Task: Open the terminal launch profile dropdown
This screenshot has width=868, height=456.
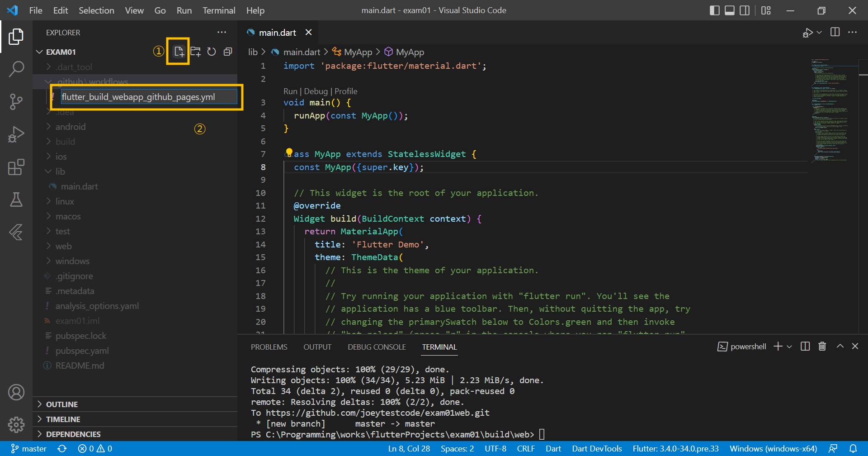Action: click(x=789, y=347)
